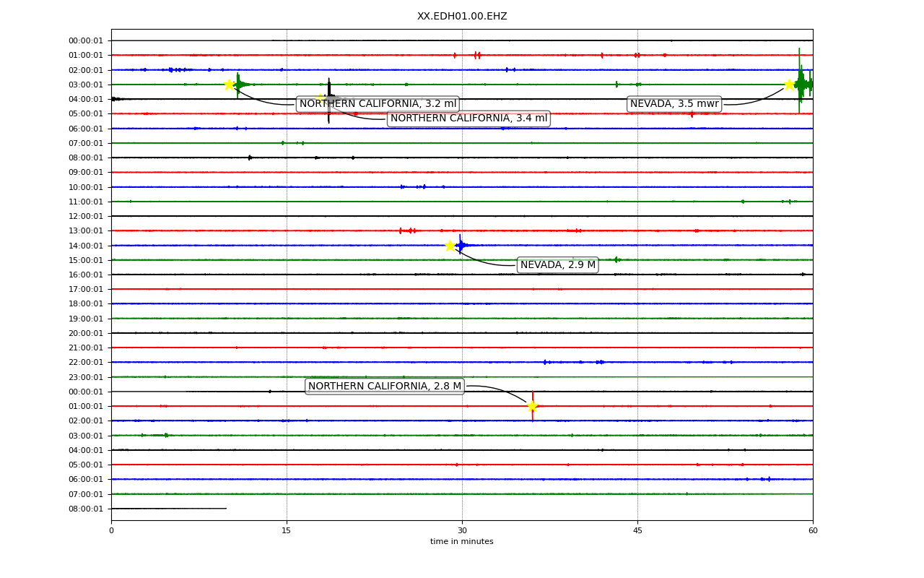This screenshot has height=578, width=924.
Task: Click the plot title XX.EDH01.00.EHZ
Action: (x=462, y=16)
